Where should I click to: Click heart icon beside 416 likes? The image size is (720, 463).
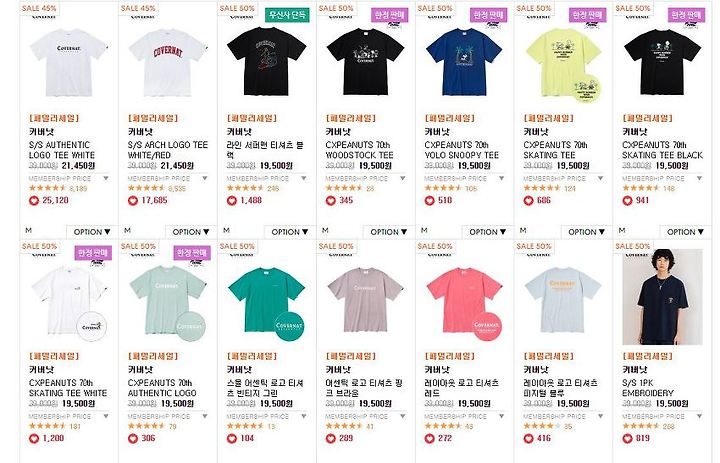[x=529, y=439]
